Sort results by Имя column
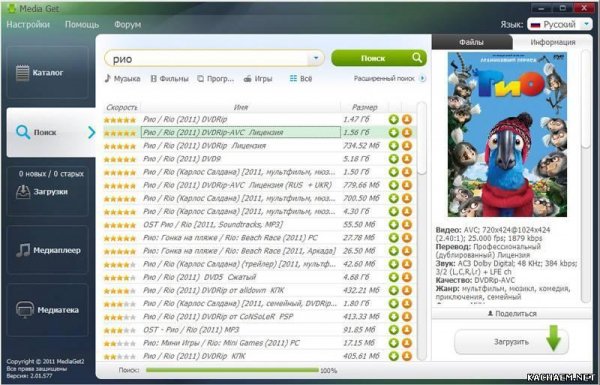Screen dimensions: 600x385 (241, 108)
